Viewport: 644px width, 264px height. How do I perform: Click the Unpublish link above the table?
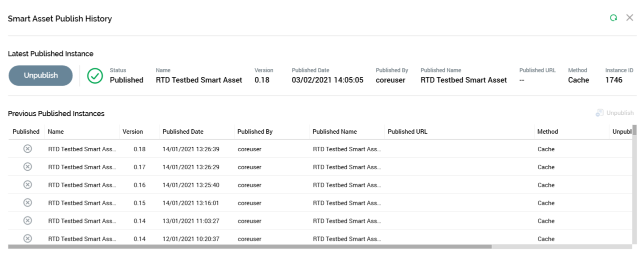[614, 113]
